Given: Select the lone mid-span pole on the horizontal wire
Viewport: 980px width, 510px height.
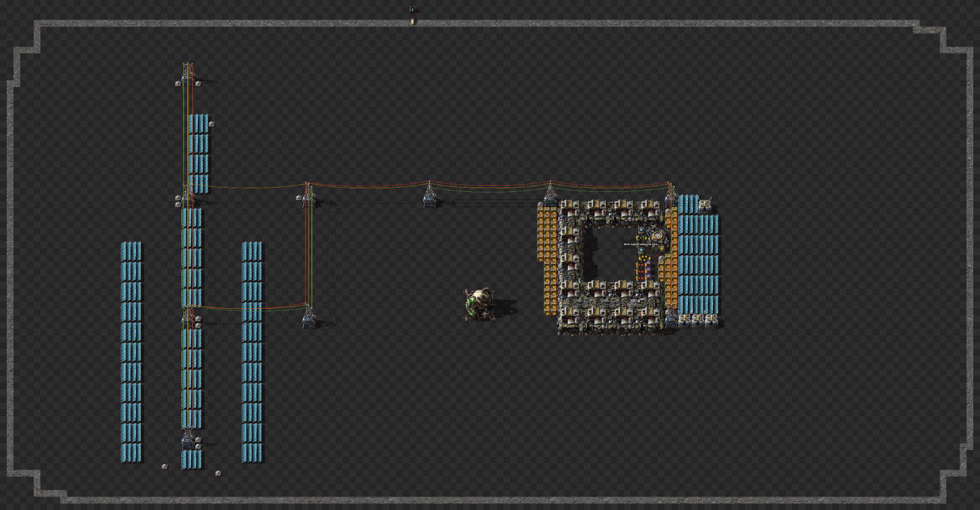Looking at the screenshot, I should 429,195.
